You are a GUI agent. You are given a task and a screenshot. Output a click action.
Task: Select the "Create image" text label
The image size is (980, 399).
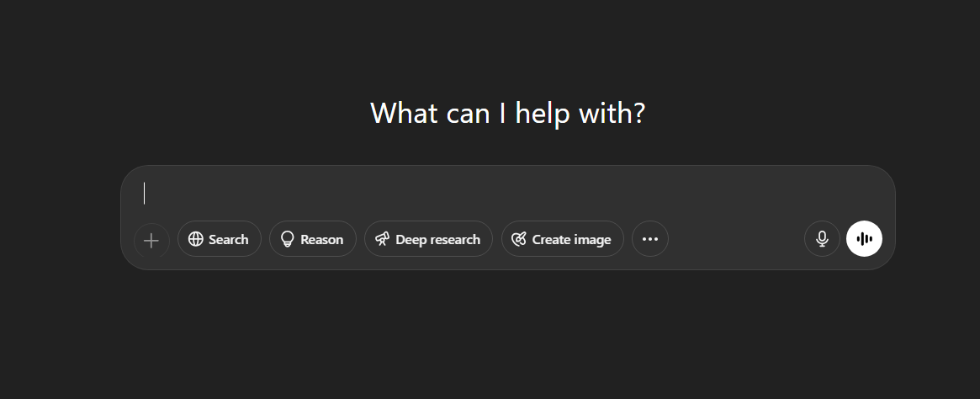[x=572, y=240]
